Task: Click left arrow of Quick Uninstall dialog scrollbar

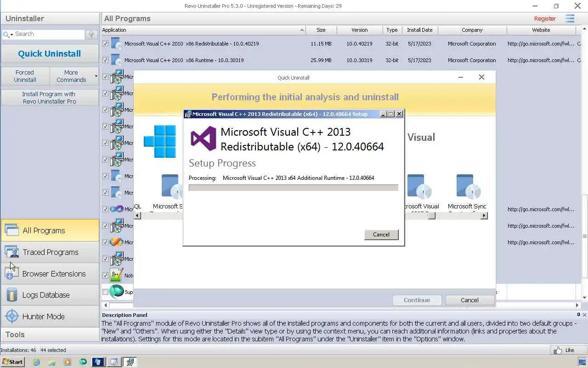Action: point(137,216)
